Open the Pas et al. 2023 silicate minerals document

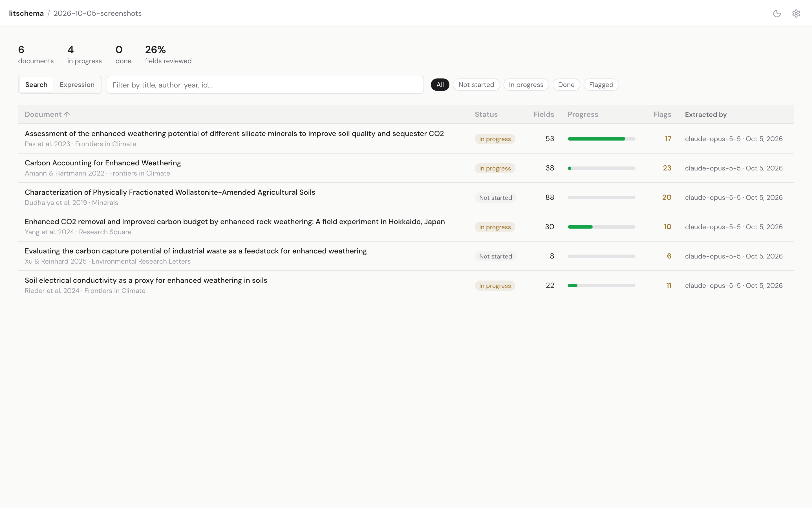click(234, 134)
